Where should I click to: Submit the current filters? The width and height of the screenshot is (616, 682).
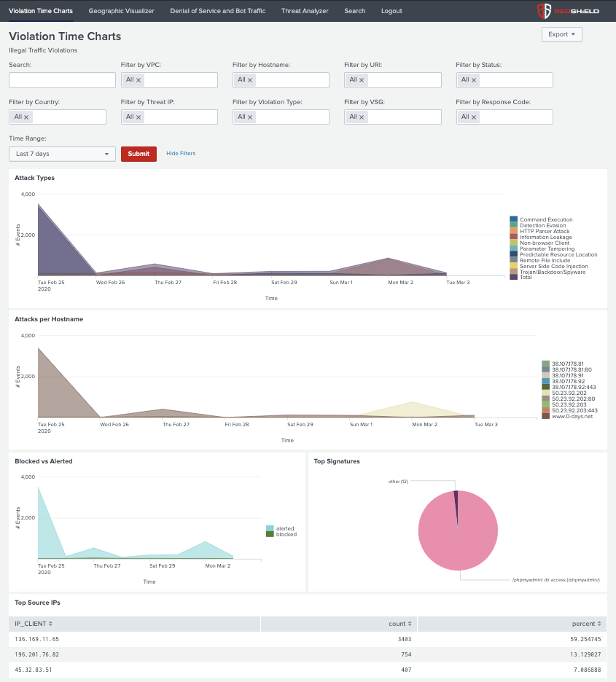pyautogui.click(x=139, y=154)
